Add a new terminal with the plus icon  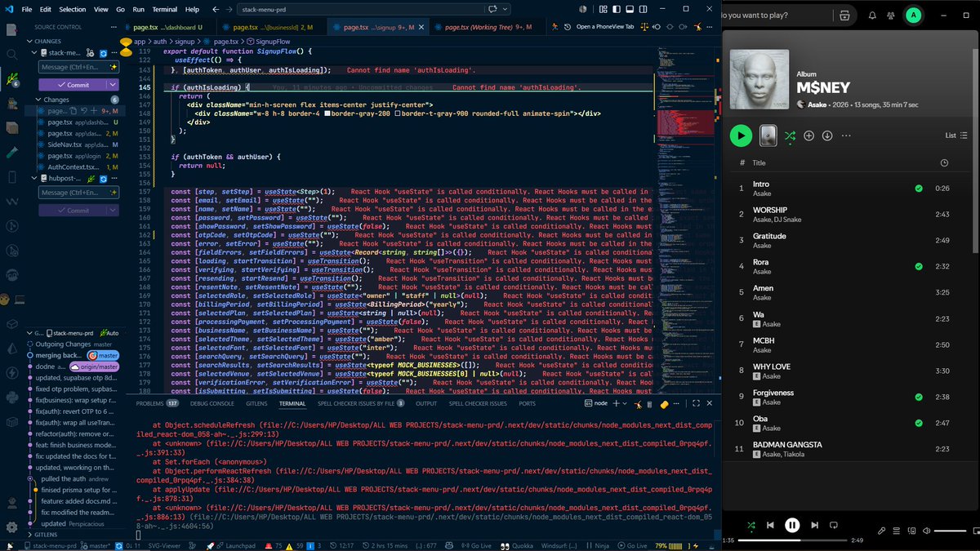click(x=617, y=403)
